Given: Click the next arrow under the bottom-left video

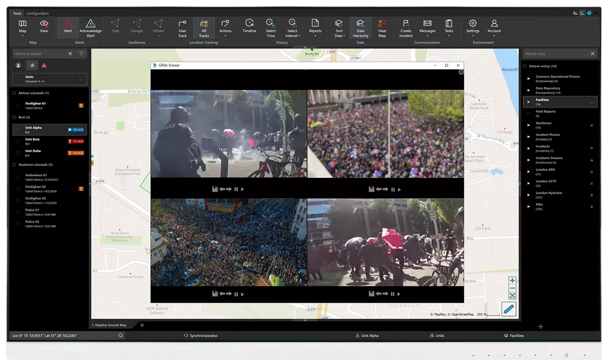Looking at the screenshot, I should pos(229,294).
